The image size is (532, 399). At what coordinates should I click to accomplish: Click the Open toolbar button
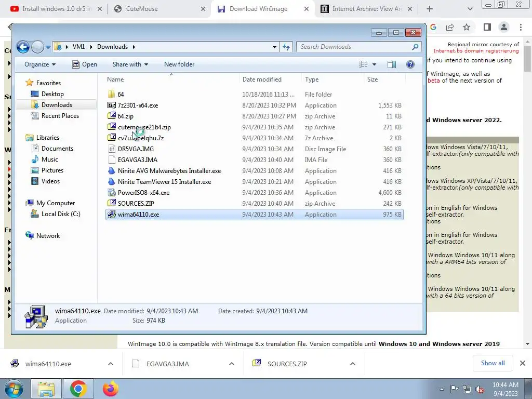click(85, 64)
